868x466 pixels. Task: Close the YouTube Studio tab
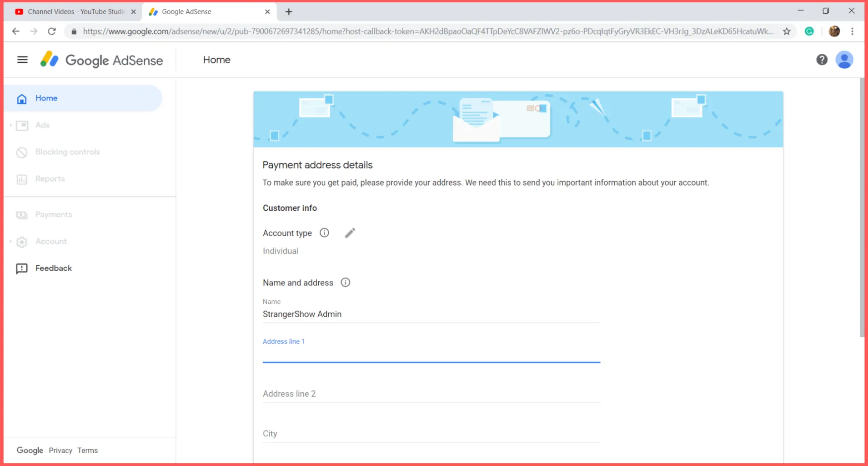pyautogui.click(x=133, y=12)
